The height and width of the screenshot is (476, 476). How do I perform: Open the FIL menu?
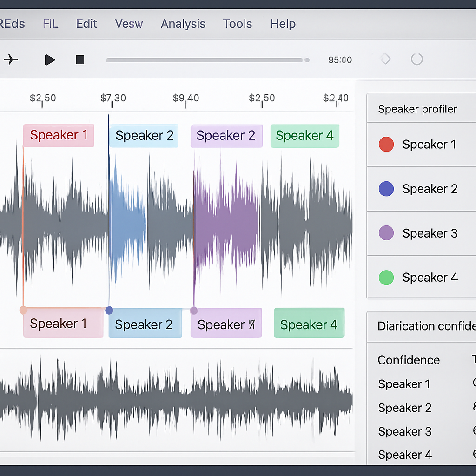click(x=50, y=24)
